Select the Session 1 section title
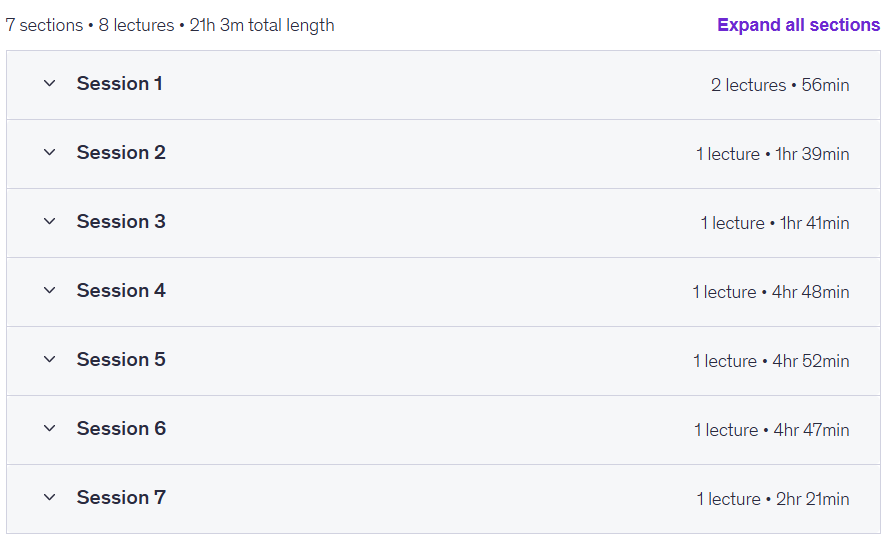The image size is (887, 541). (120, 84)
